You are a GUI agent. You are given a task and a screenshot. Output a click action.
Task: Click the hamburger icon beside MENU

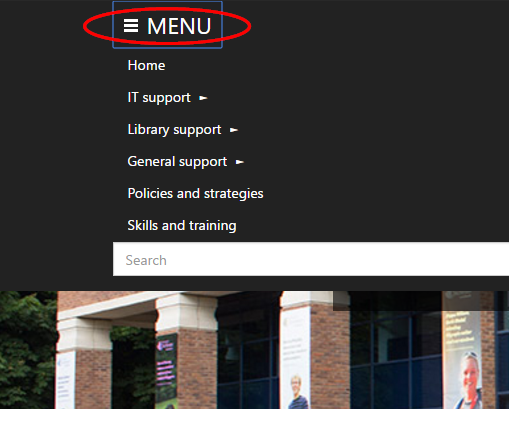(131, 26)
